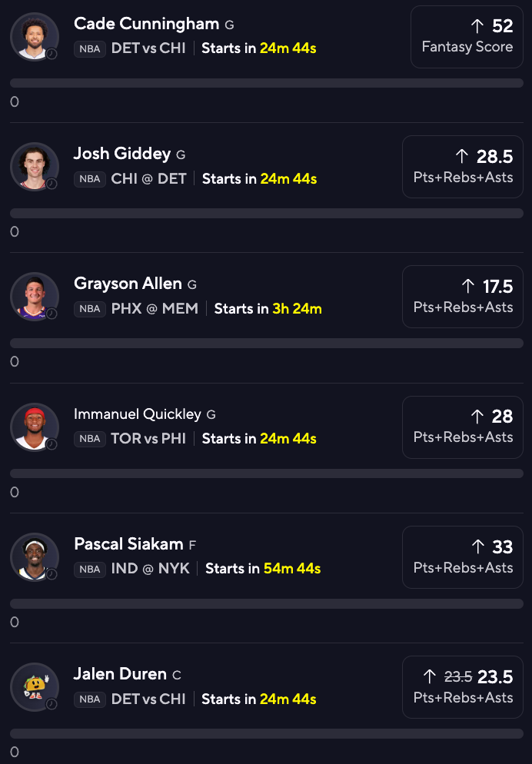Click Jalen Duren's placeholder avatar
532x764 pixels.
(35, 686)
